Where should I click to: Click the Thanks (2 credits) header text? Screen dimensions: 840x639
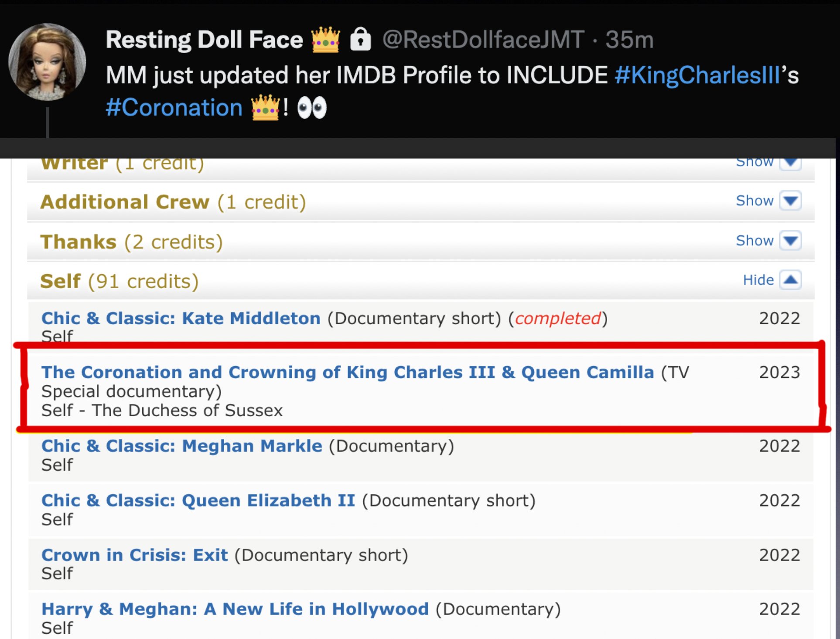[131, 241]
